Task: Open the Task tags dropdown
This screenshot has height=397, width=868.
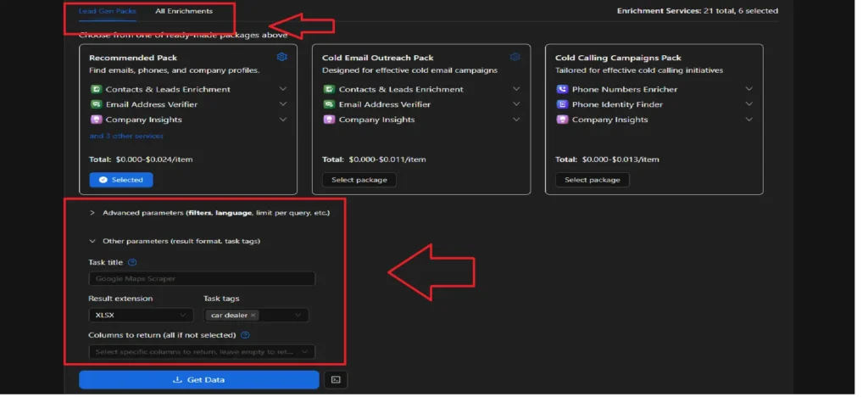Action: click(255, 315)
